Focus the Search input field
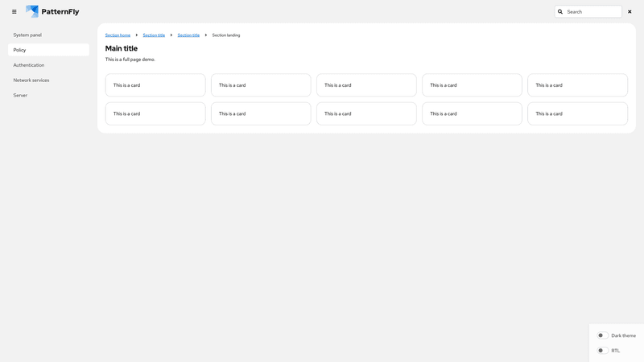 [x=588, y=12]
